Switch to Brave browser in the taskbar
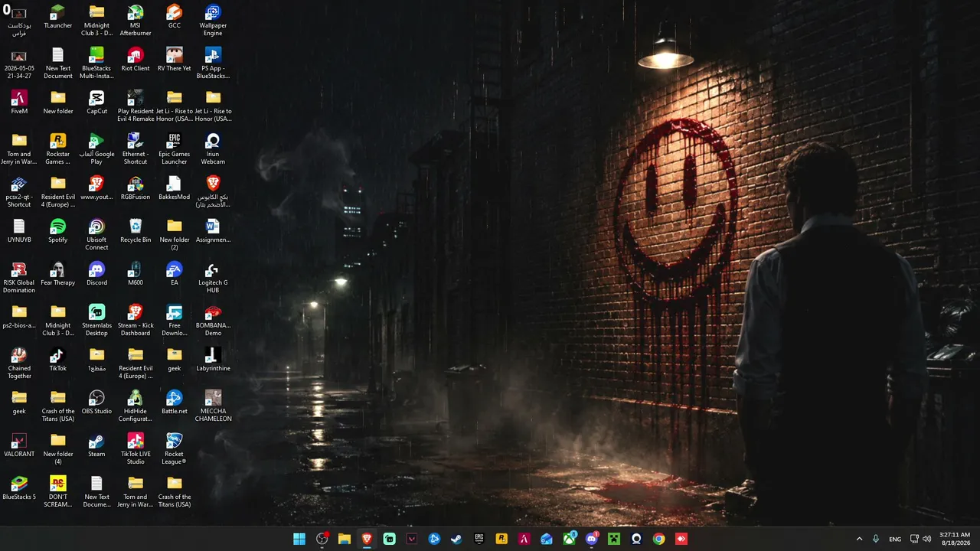 367,539
